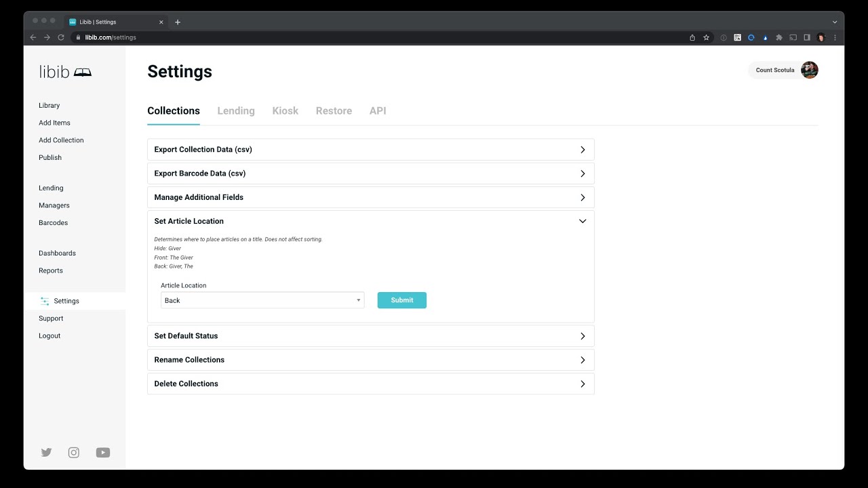
Task: Switch to the API tab
Action: [x=378, y=111]
